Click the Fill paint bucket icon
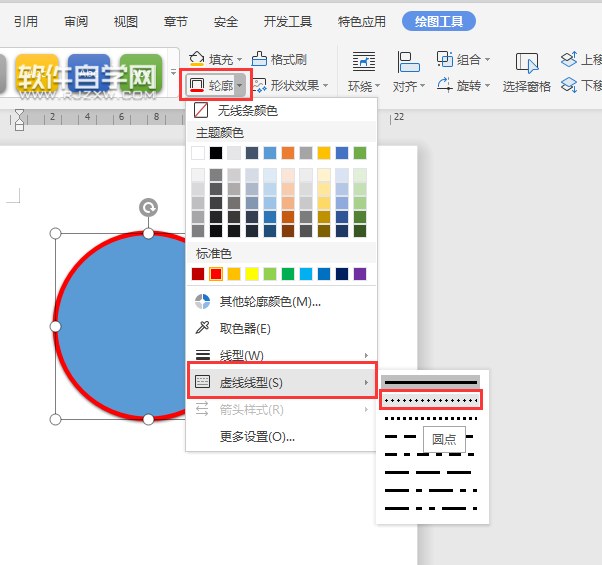 tap(197, 59)
